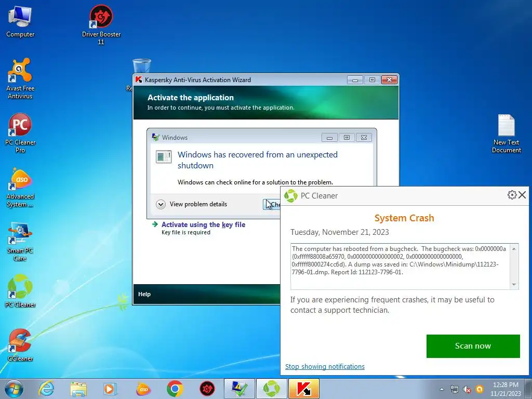This screenshot has width=532, height=399.
Task: Click the Driver Booster taskbar icon
Action: (207, 389)
